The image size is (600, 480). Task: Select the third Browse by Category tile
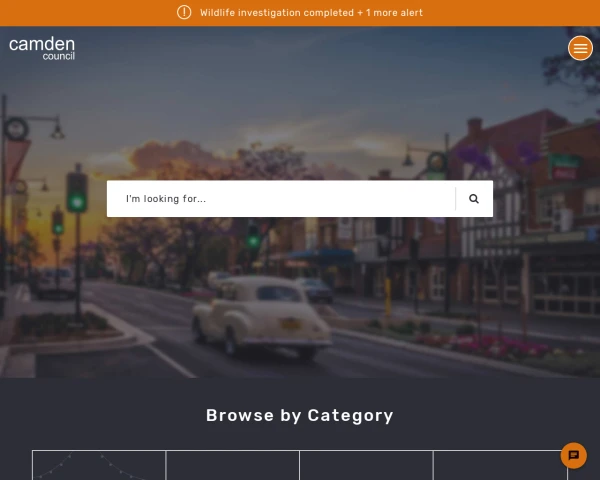(366, 465)
